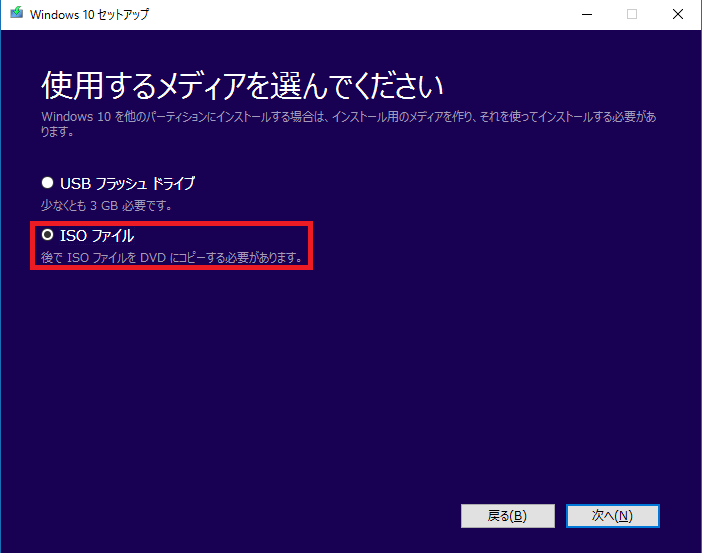Close the Windows 10 セットアップ window

678,14
